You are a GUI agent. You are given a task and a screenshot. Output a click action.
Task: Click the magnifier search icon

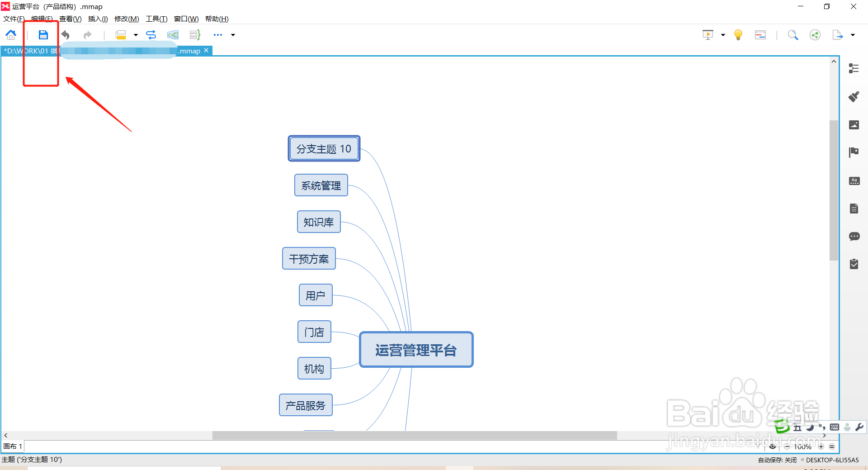(793, 35)
